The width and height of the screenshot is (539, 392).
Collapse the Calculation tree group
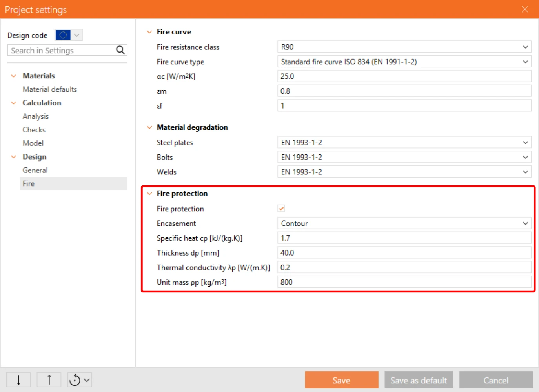tap(14, 103)
